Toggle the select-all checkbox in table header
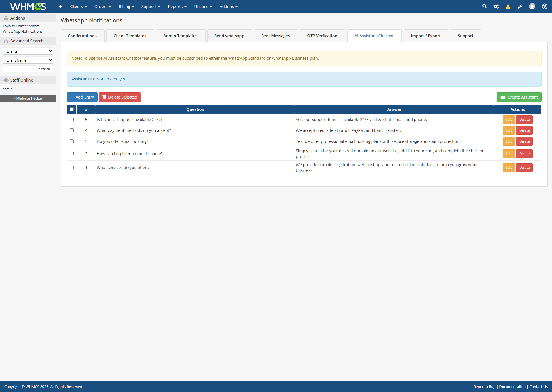This screenshot has height=392, width=552. tap(72, 109)
